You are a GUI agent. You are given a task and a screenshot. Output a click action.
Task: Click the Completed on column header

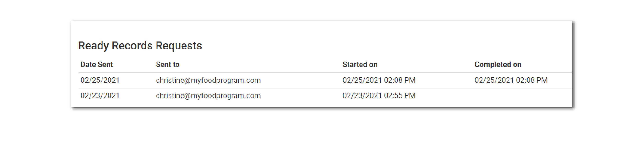pyautogui.click(x=498, y=64)
